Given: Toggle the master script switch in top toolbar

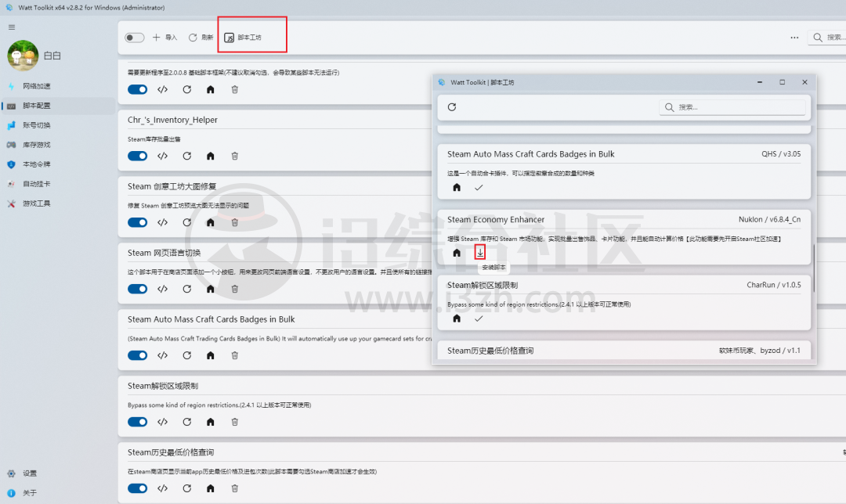Looking at the screenshot, I should point(135,38).
